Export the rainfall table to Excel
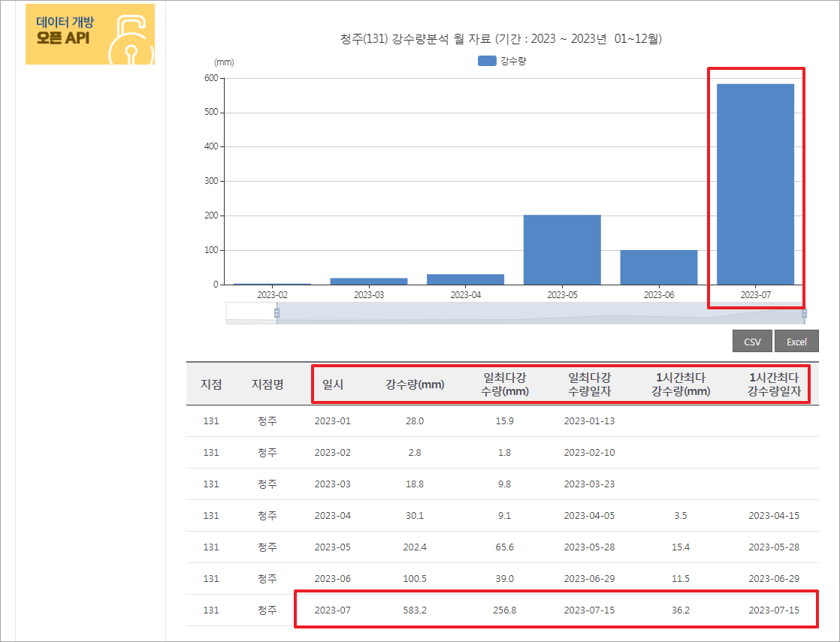Image resolution: width=840 pixels, height=642 pixels. click(796, 341)
